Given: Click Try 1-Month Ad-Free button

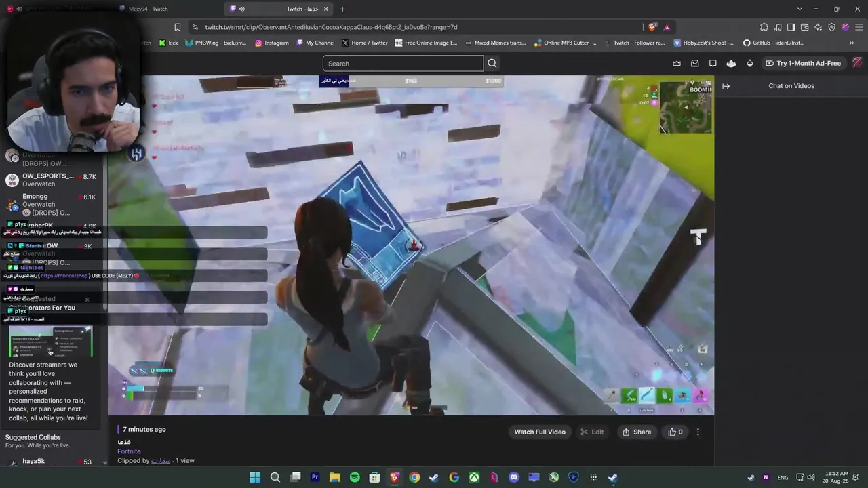Looking at the screenshot, I should [803, 63].
